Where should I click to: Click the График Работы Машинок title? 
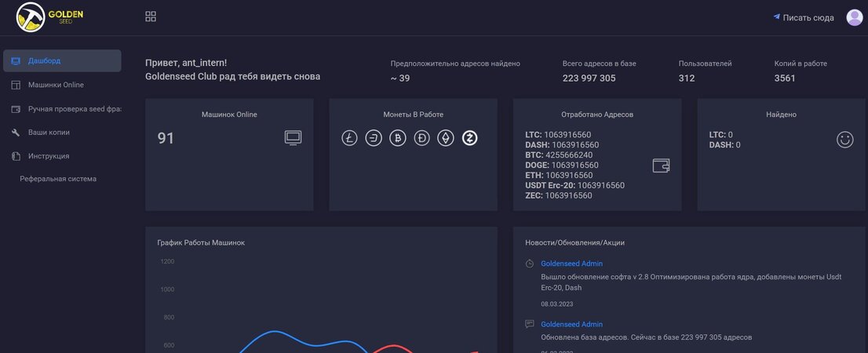tap(201, 242)
